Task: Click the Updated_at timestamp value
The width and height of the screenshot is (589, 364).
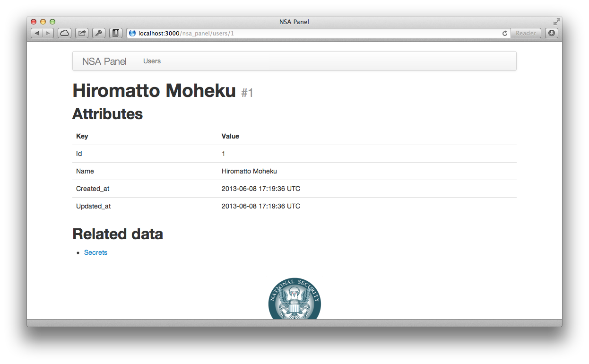Action: tap(261, 206)
